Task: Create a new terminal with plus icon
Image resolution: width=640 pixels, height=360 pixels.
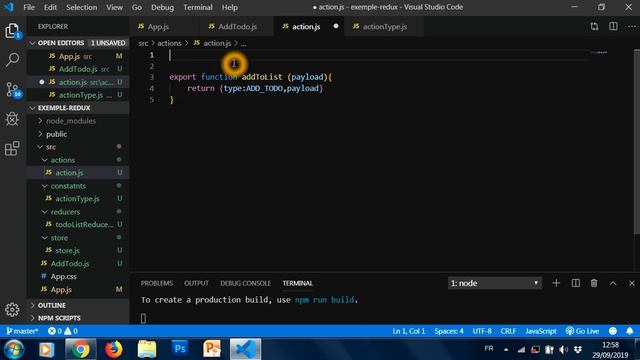Action: click(x=556, y=283)
